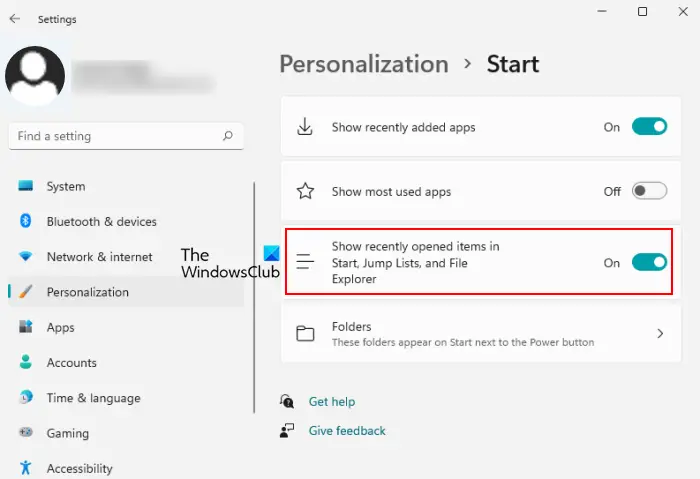Click the search magnifier icon
This screenshot has width=700, height=479.
228,136
